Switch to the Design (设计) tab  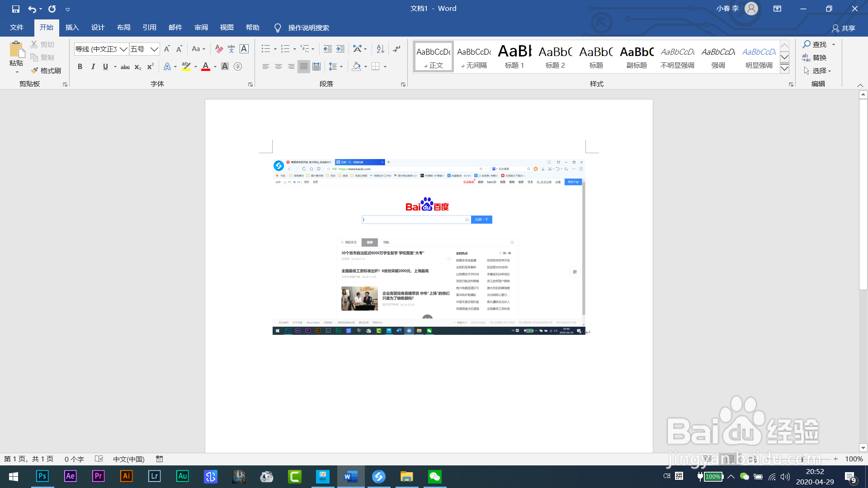(x=98, y=28)
